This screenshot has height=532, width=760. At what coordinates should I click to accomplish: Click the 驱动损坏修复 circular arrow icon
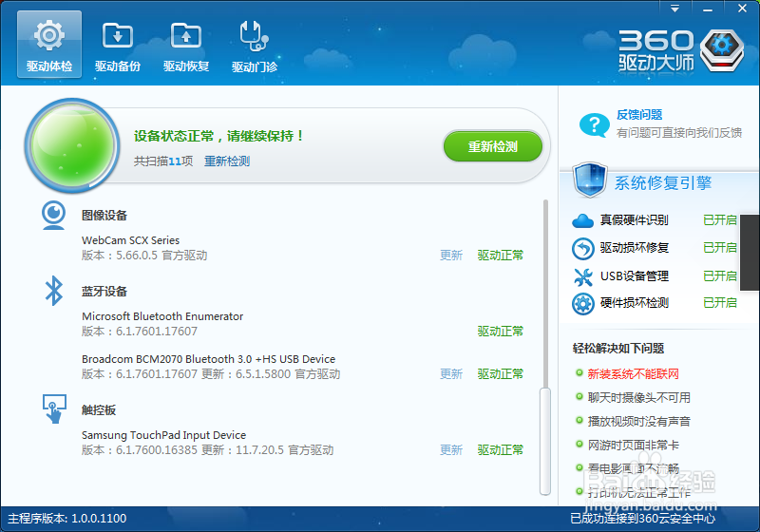coord(582,249)
